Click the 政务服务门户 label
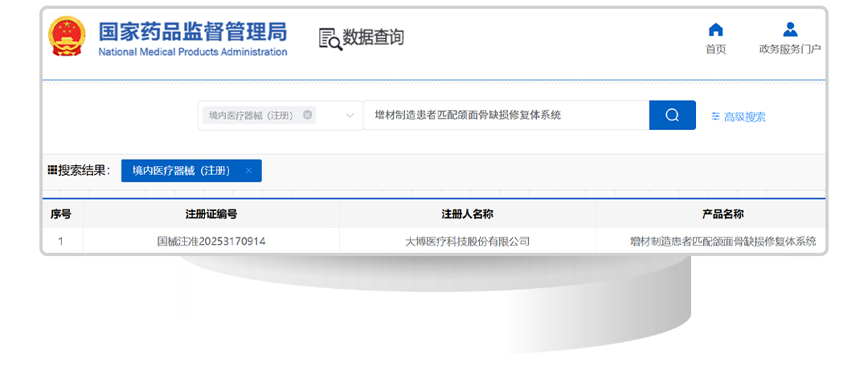Screen dimensions: 868x366 coord(790,49)
